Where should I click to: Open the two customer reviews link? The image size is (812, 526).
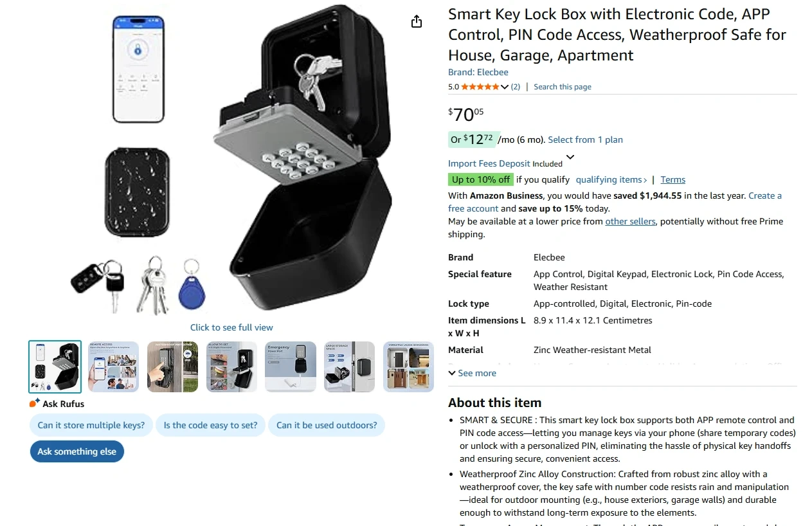tap(515, 87)
